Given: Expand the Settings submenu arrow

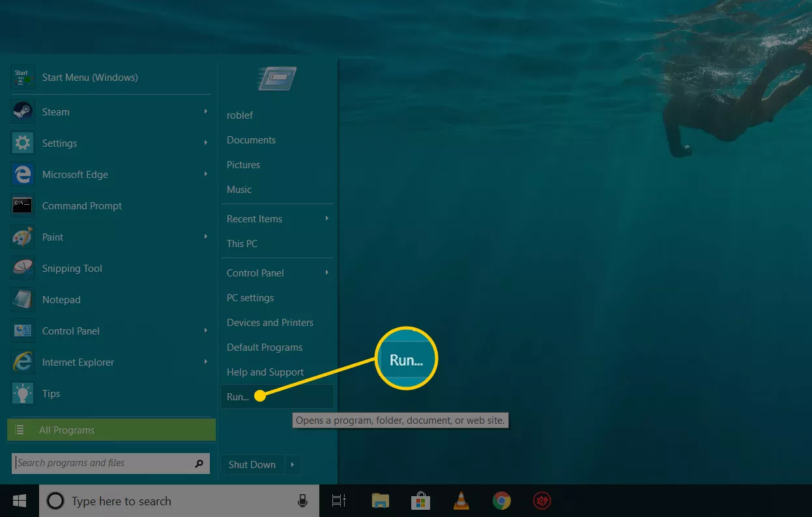Looking at the screenshot, I should point(206,143).
